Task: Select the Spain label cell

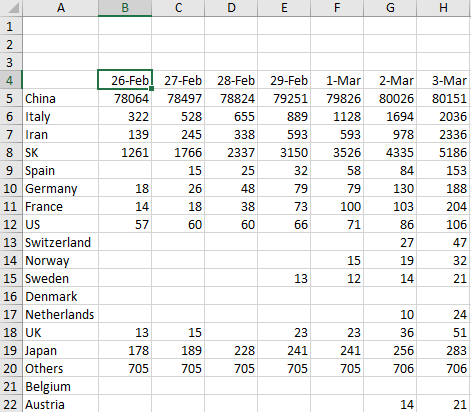Action: tap(61, 170)
